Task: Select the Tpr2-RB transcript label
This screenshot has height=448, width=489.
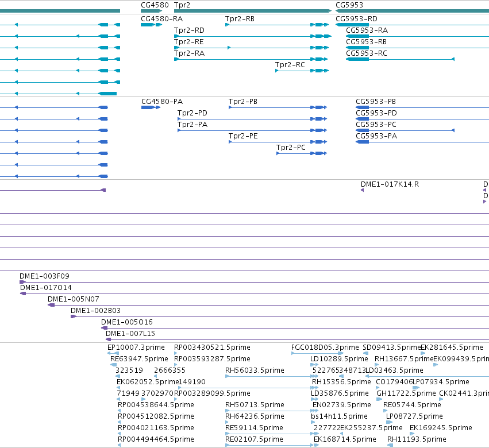Action: [240, 19]
